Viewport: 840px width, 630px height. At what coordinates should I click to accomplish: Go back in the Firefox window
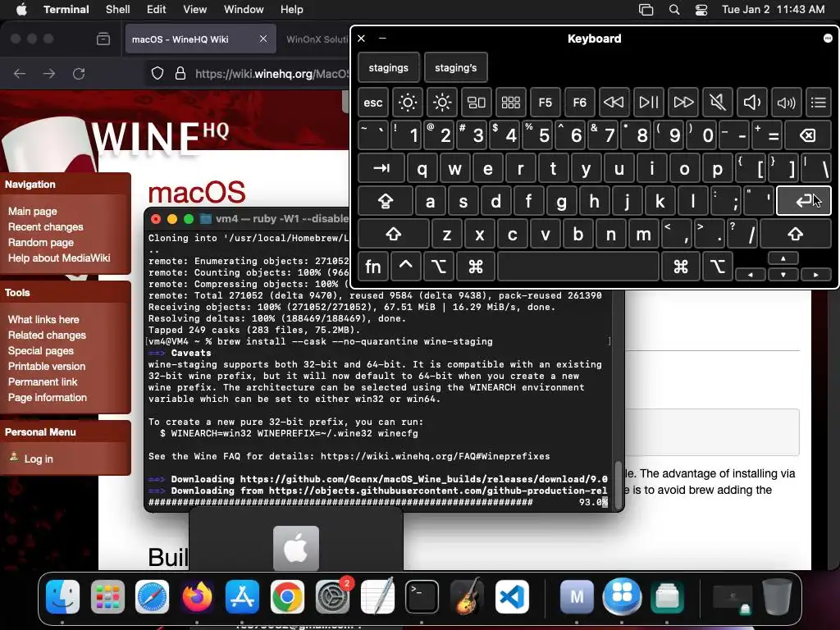pos(20,73)
